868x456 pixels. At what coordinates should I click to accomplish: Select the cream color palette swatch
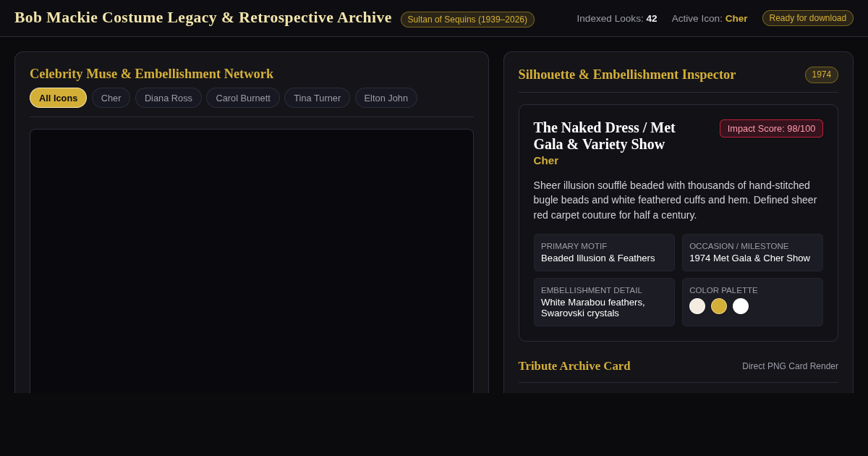[697, 306]
